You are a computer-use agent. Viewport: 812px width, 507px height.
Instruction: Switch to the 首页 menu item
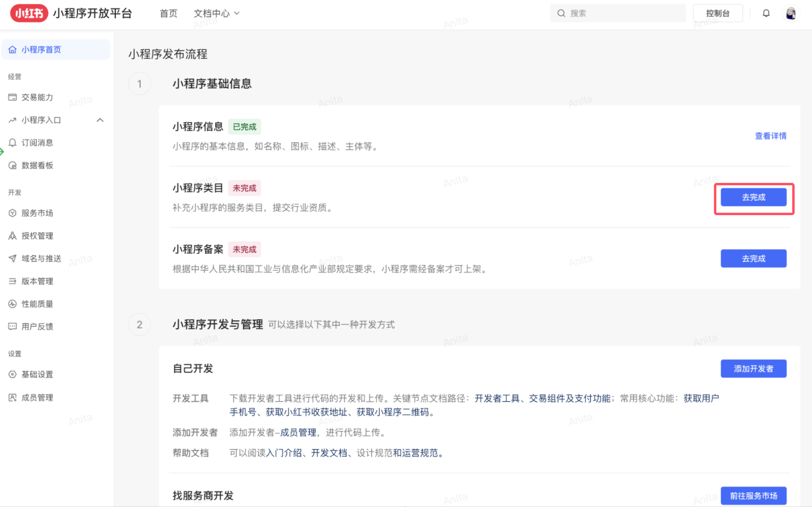[168, 13]
